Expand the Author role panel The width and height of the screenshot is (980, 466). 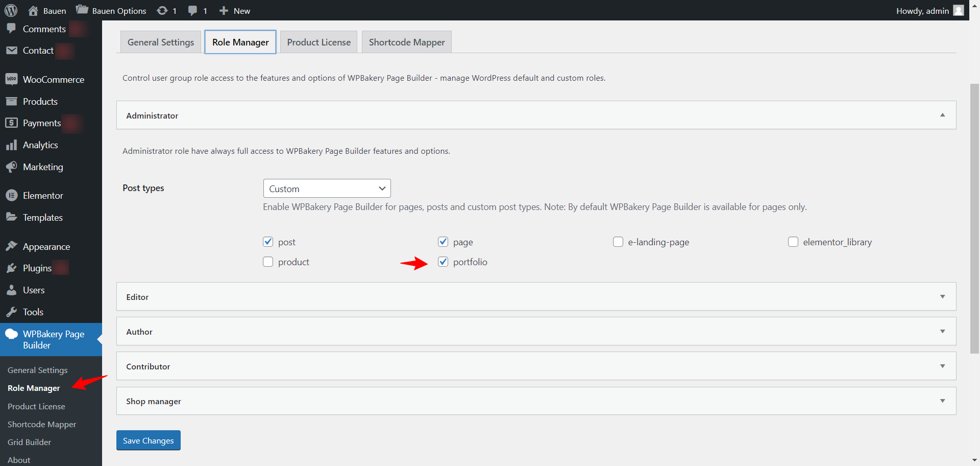[x=536, y=331]
